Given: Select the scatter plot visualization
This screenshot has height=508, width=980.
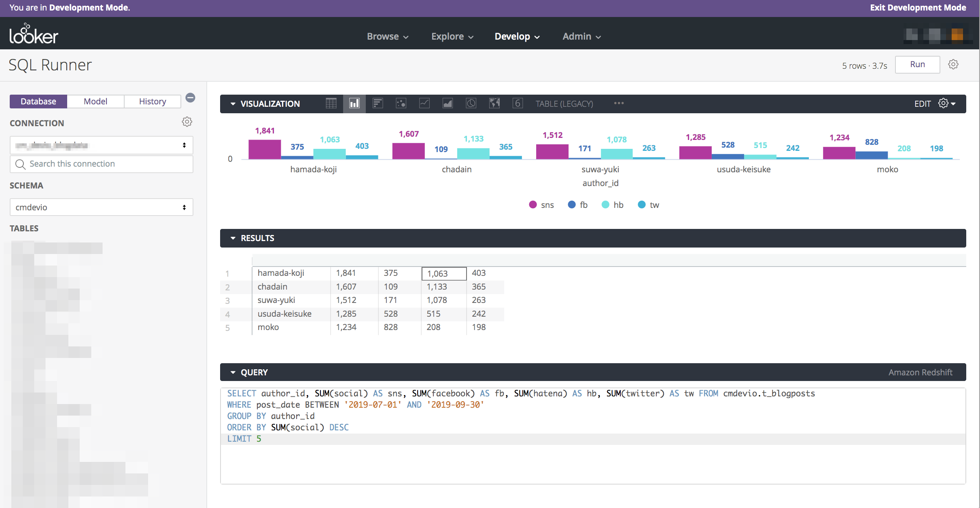Looking at the screenshot, I should click(x=401, y=104).
